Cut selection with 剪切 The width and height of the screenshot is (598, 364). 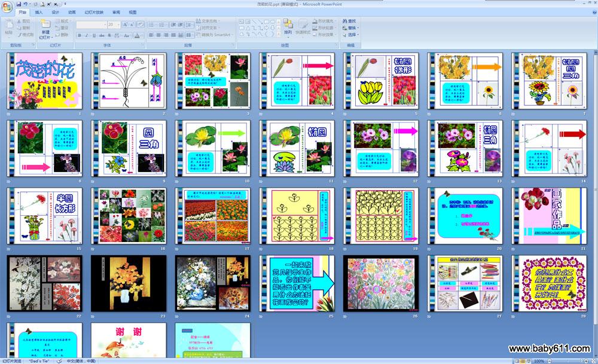(x=24, y=22)
